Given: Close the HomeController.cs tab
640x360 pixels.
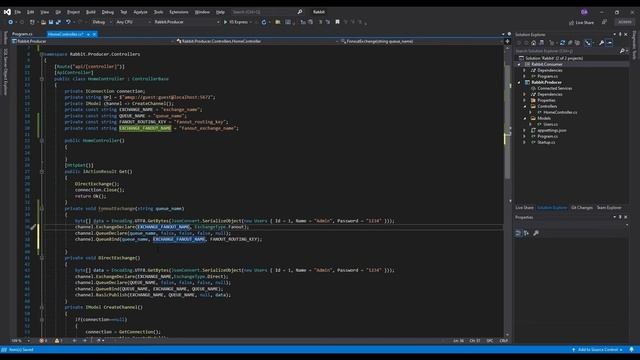Looking at the screenshot, I should point(94,34).
